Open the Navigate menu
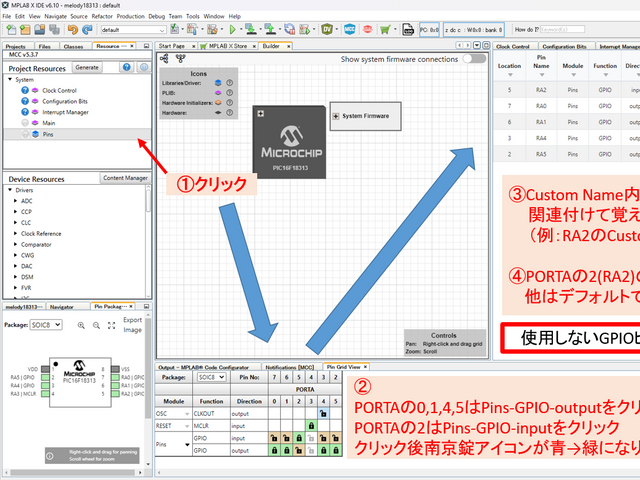 pyautogui.click(x=56, y=16)
